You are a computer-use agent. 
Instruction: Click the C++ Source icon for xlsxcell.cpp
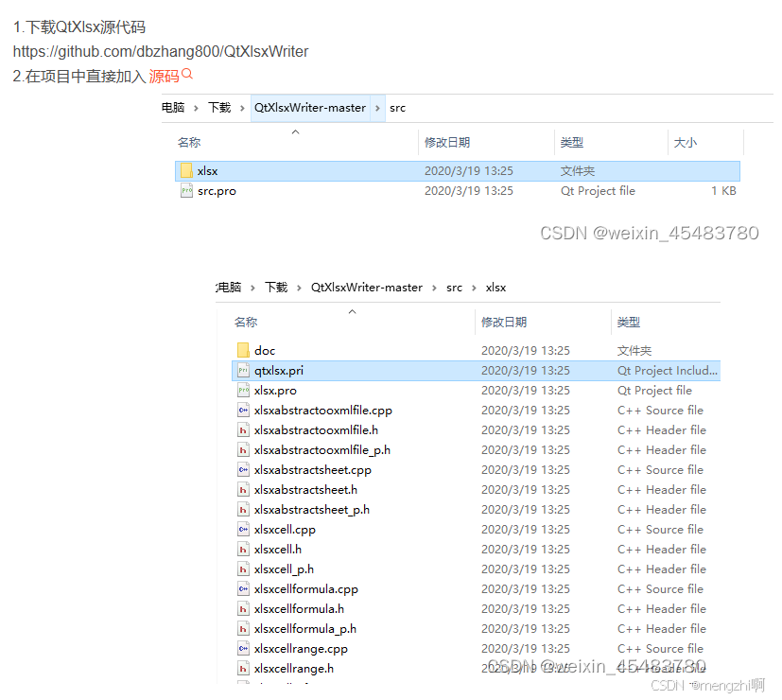click(x=242, y=529)
